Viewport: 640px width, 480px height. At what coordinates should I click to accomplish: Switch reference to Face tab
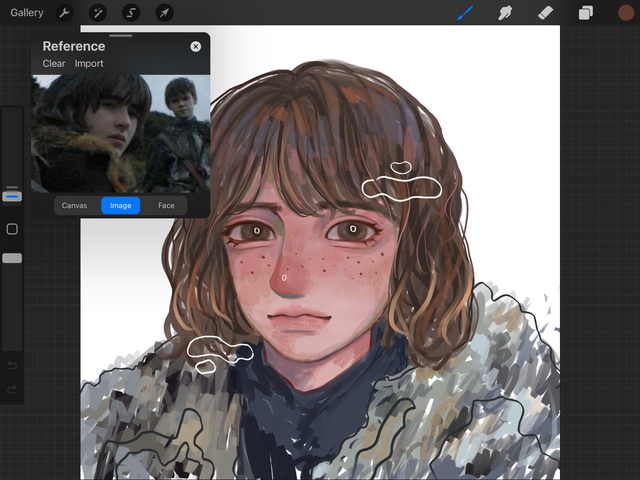pyautogui.click(x=166, y=205)
